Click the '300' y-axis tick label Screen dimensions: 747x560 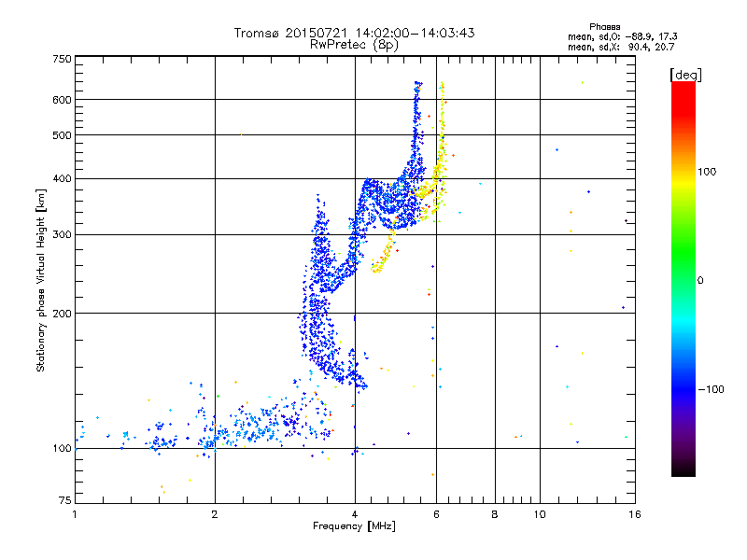(x=62, y=235)
